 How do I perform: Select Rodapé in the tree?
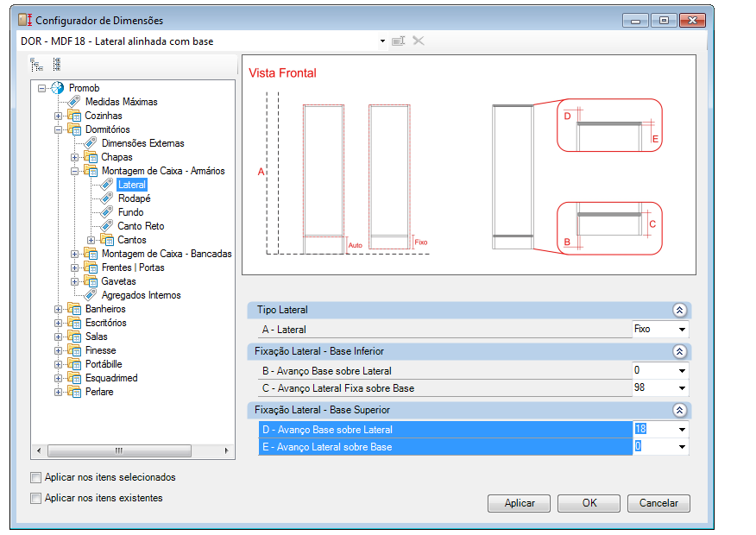point(134,198)
